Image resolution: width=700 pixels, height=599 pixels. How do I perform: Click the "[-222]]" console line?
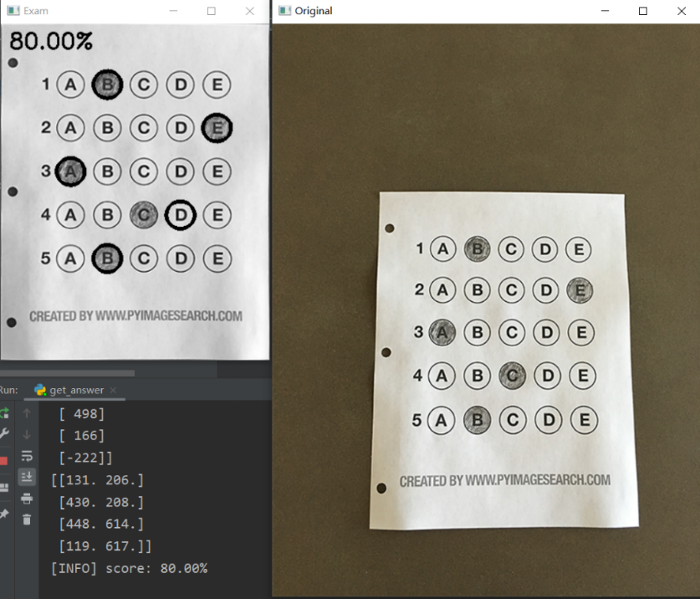point(85,458)
